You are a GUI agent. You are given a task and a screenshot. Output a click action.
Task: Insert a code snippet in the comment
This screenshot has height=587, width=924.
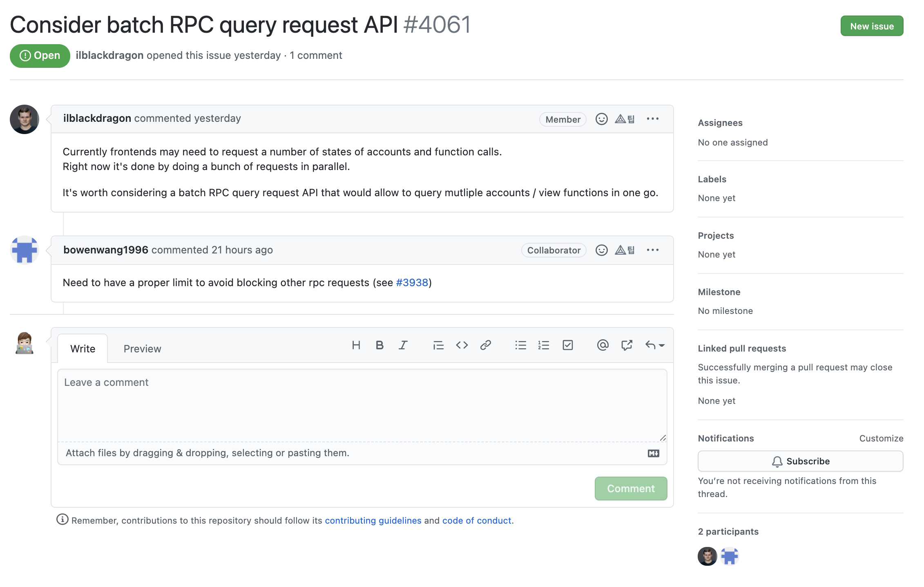click(462, 345)
